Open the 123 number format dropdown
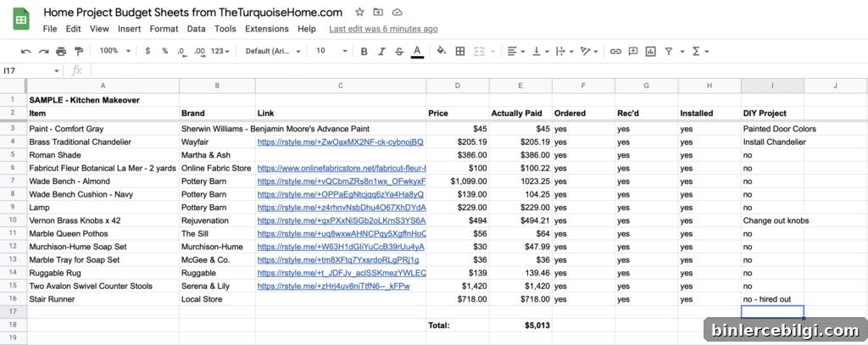Image resolution: width=868 pixels, height=345 pixels. pyautogui.click(x=220, y=51)
